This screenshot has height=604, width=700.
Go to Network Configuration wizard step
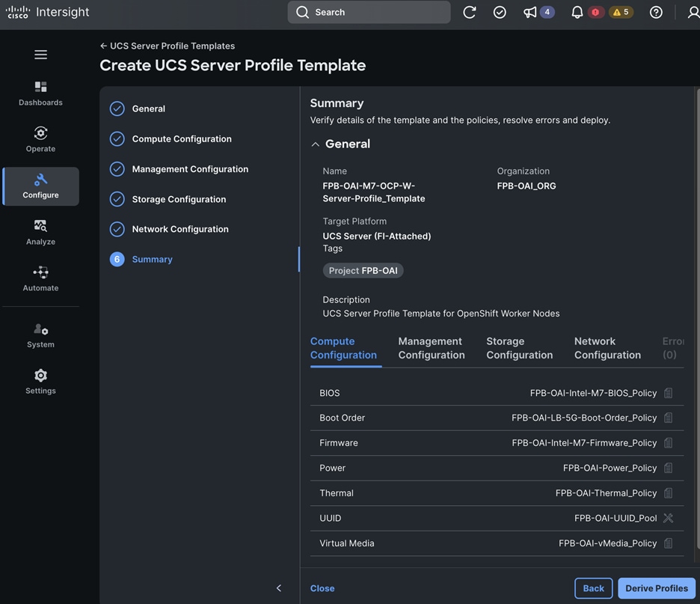169,229
